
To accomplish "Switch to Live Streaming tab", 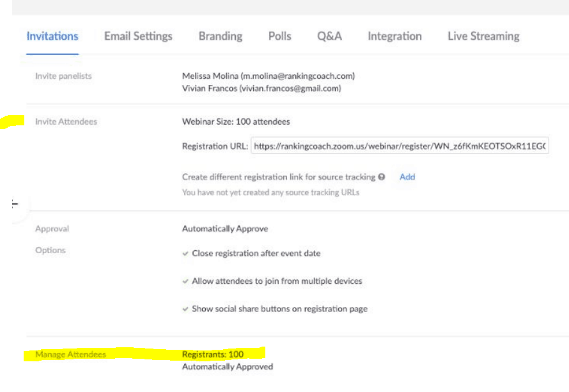I will click(484, 36).
